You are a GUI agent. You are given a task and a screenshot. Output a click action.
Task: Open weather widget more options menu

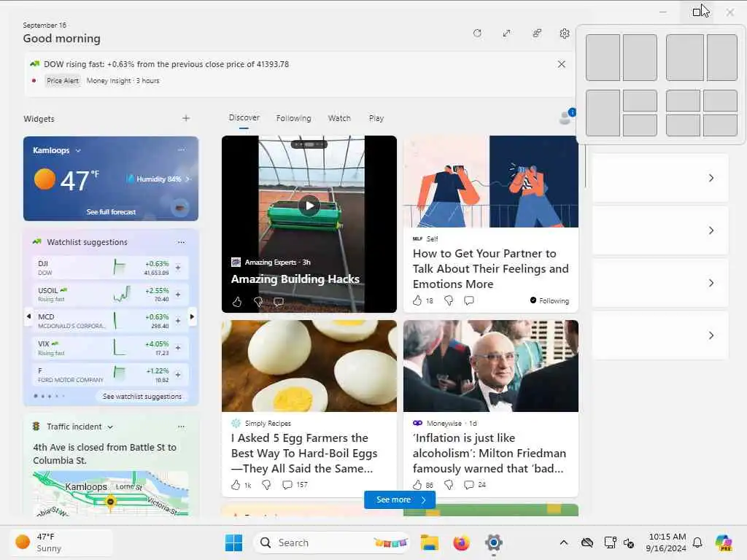click(x=181, y=150)
